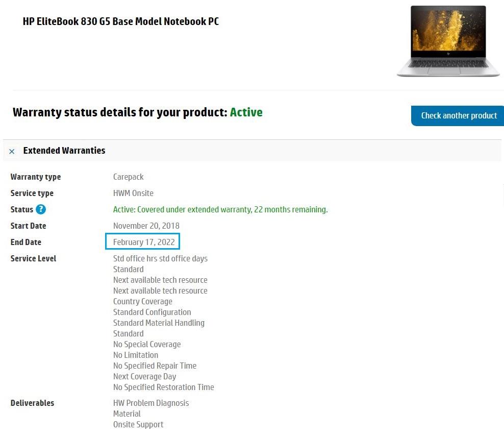
Task: Click the Deliverables label
Action: (33, 403)
